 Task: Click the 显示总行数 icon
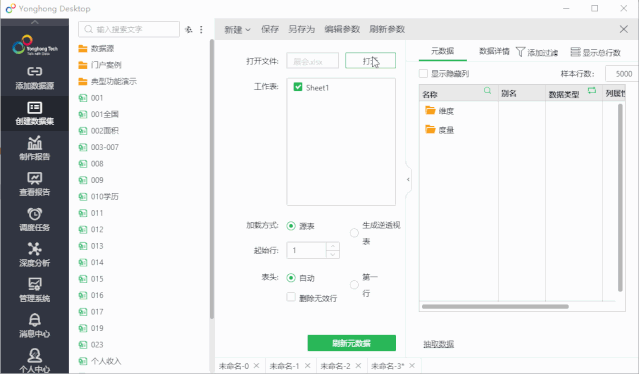coord(575,52)
